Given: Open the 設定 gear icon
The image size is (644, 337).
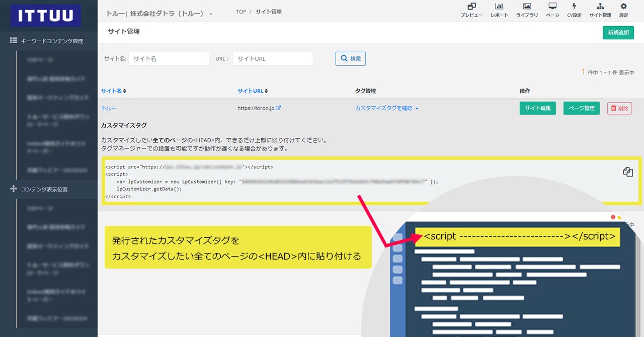Looking at the screenshot, I should [624, 10].
